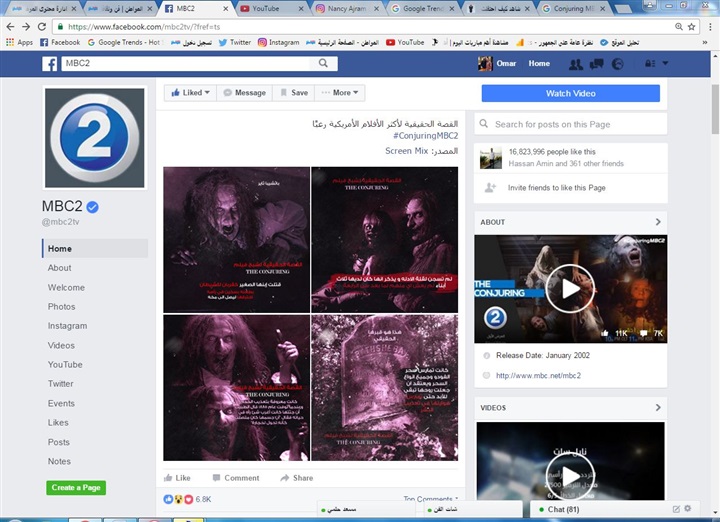Open the privacy shortcuts lock icon

(650, 63)
